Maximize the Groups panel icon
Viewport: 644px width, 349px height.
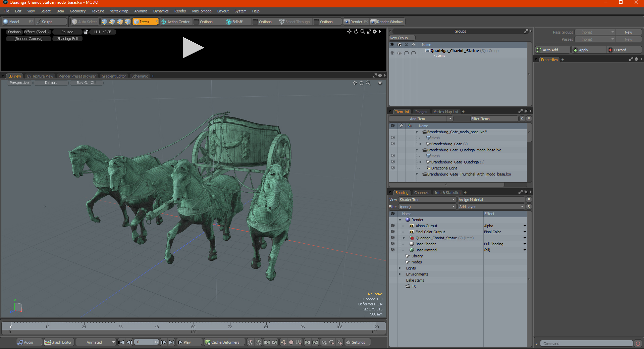[x=526, y=31]
